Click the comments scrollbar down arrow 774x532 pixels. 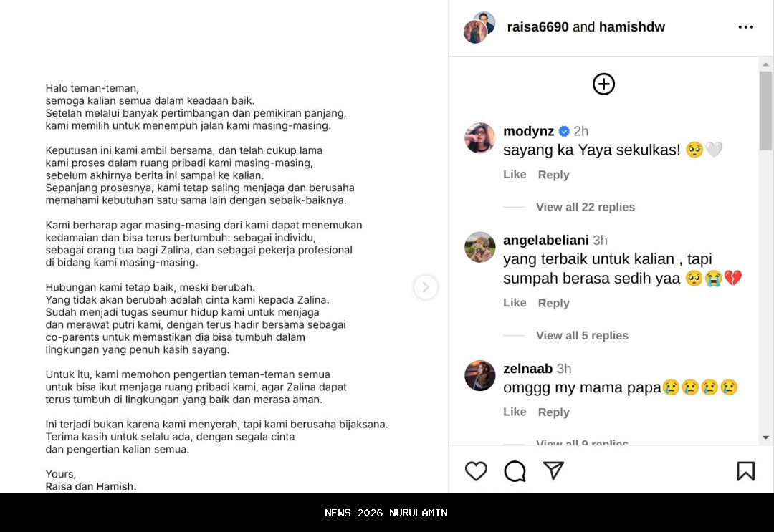click(765, 437)
